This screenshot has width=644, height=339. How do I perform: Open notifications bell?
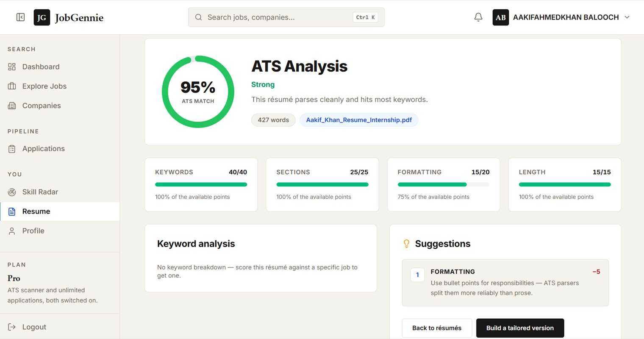478,17
